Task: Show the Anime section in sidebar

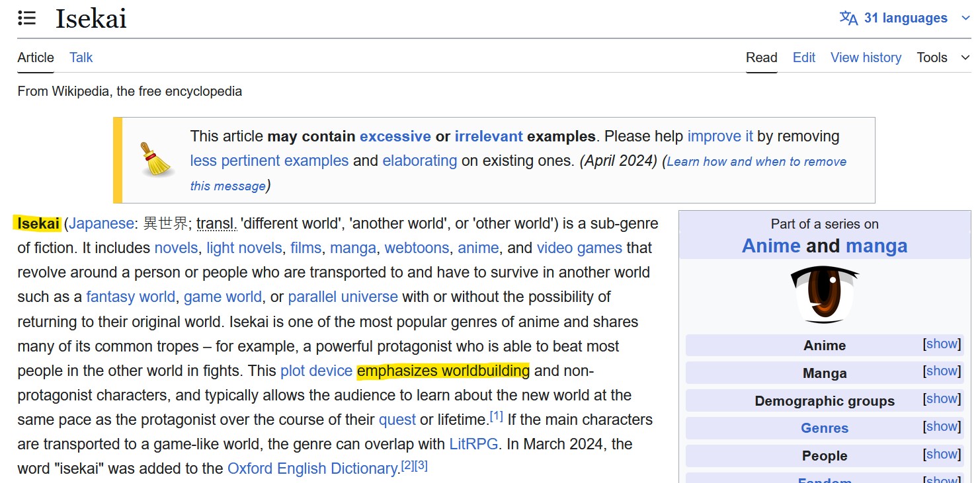Action: (942, 344)
